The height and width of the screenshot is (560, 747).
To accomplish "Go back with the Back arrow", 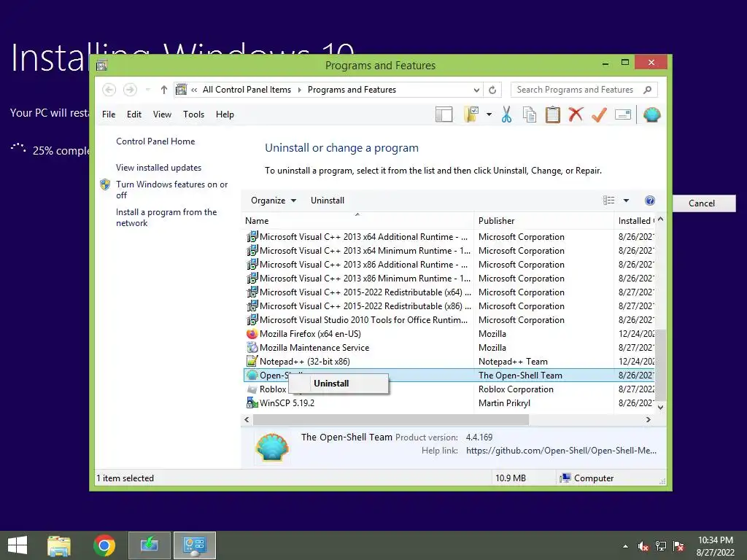I will coord(109,90).
